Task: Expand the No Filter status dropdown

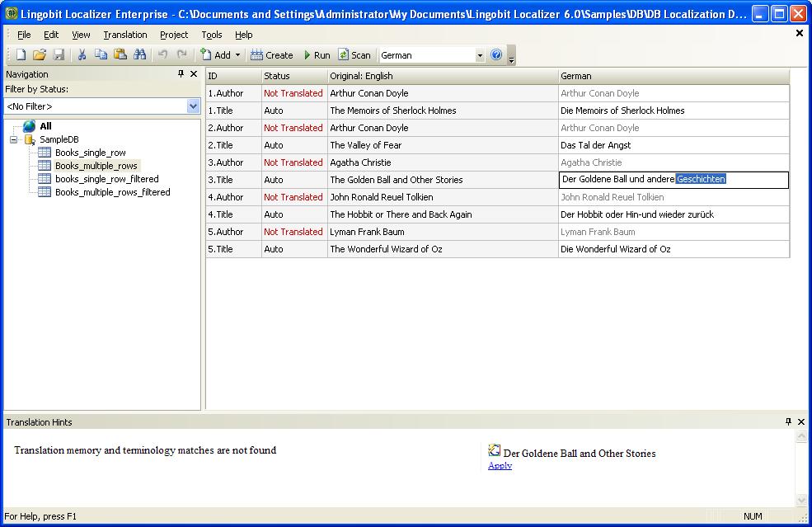Action: [x=193, y=106]
